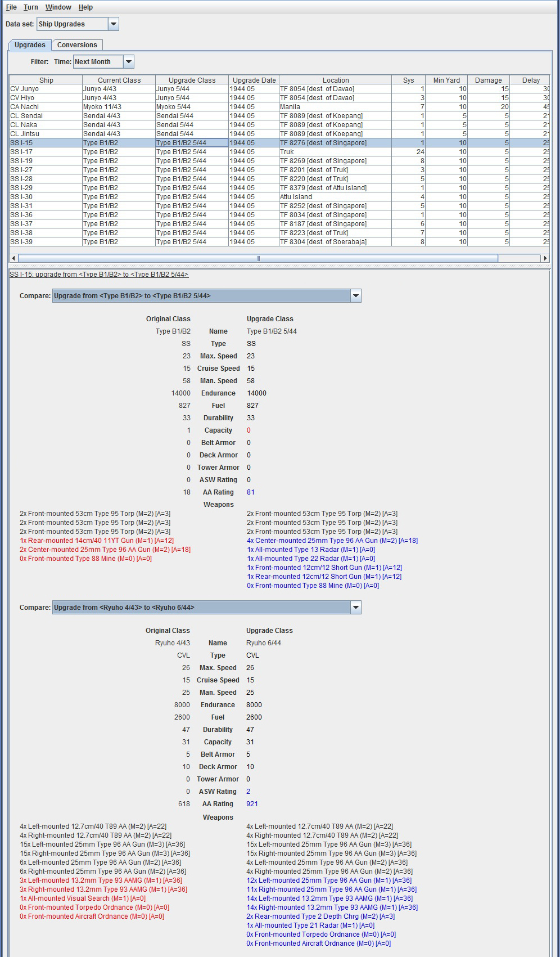Image resolution: width=560 pixels, height=957 pixels.
Task: Click the horizontal scrollbar left arrow
Action: point(14,258)
